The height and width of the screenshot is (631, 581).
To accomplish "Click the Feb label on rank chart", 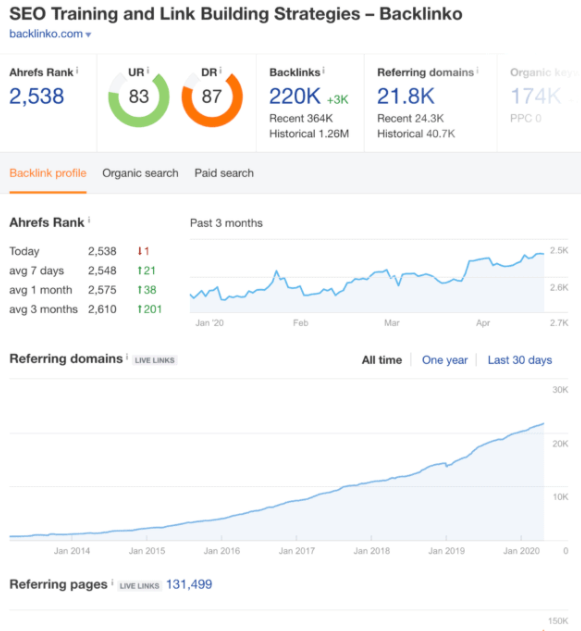I will click(301, 323).
